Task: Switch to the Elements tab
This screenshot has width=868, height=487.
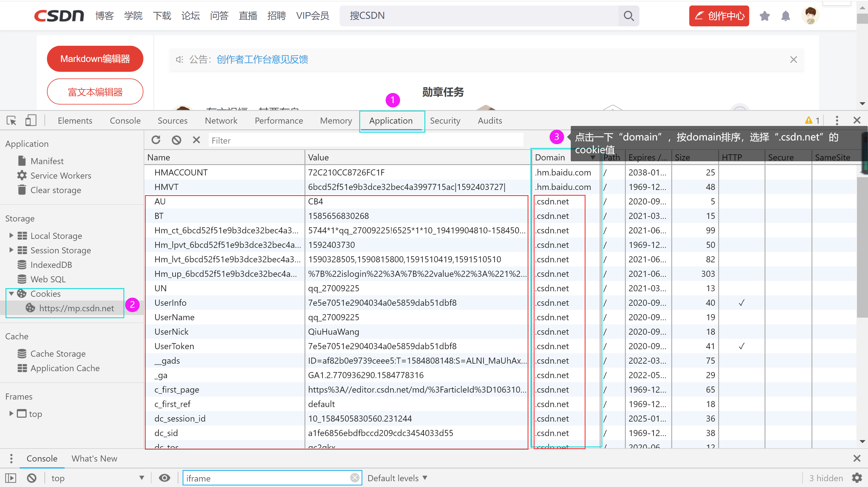Action: (75, 120)
